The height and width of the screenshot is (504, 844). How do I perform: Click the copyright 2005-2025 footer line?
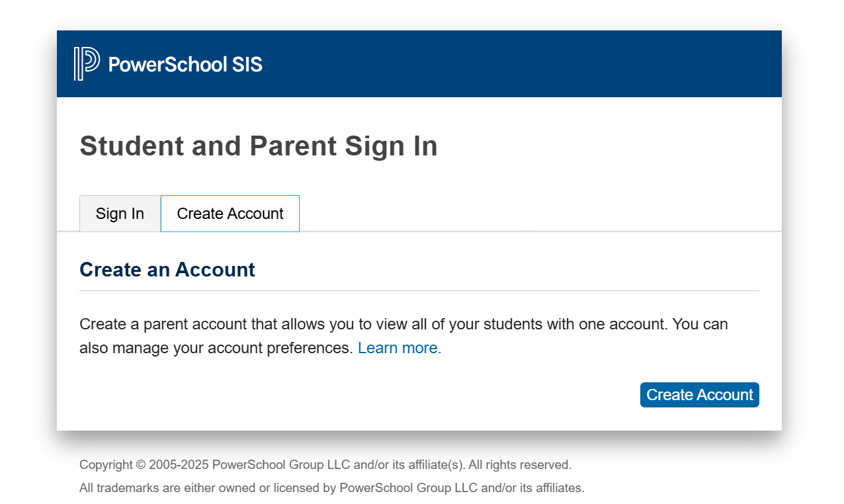tap(325, 464)
